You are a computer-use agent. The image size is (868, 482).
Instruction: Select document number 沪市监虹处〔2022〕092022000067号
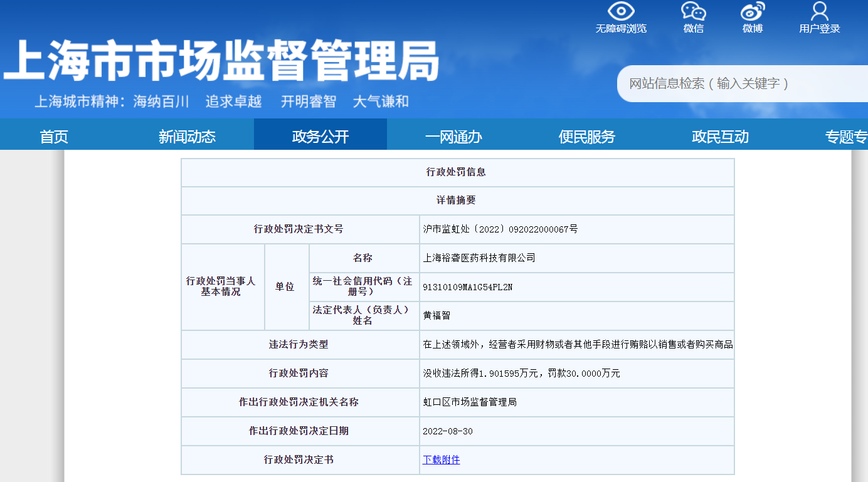click(500, 229)
